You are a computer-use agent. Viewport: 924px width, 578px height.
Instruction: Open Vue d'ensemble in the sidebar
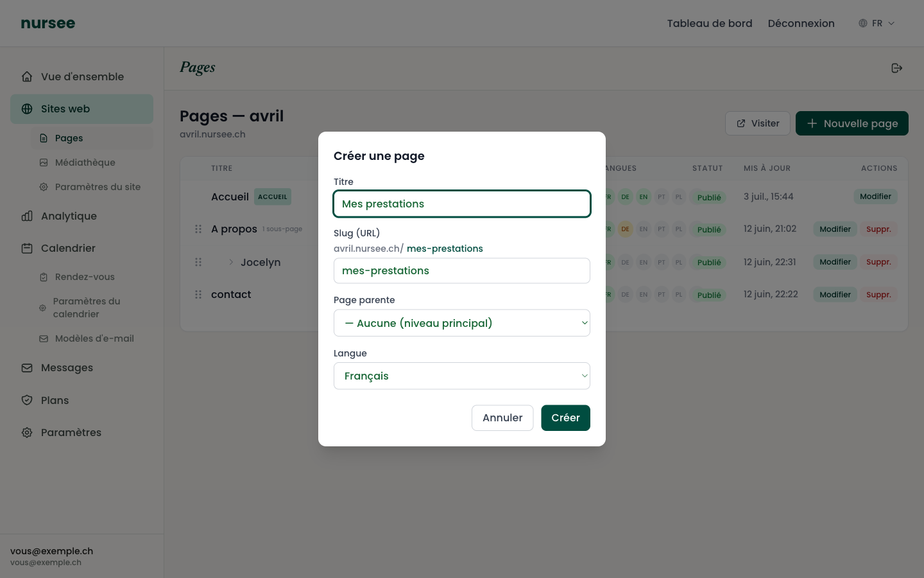(x=81, y=76)
